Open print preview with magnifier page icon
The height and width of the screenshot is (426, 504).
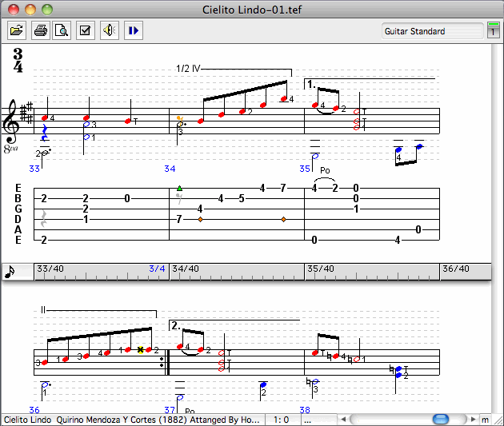tap(62, 31)
